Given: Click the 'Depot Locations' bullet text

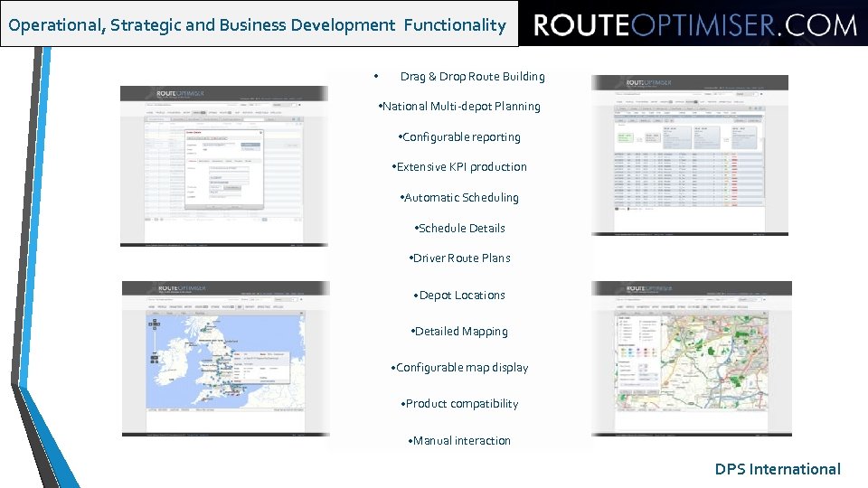Looking at the screenshot, I should pyautogui.click(x=462, y=295).
